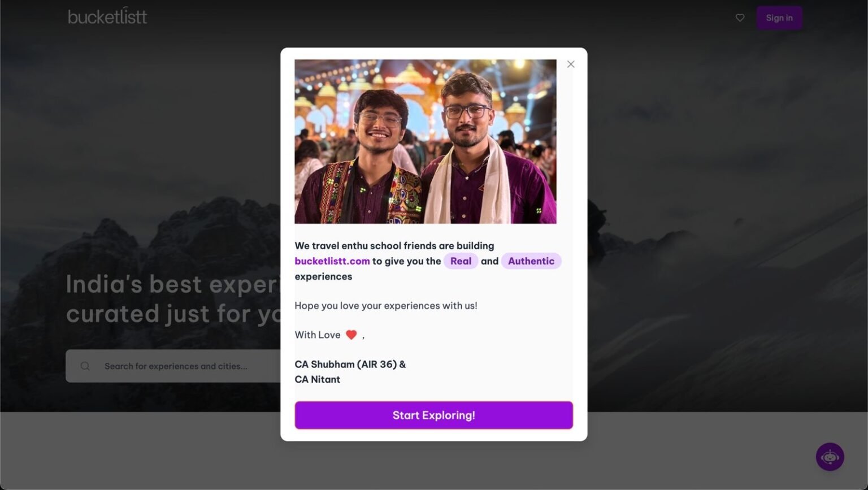Image resolution: width=868 pixels, height=490 pixels.
Task: Click the "Real" highlighted pill
Action: coord(461,261)
